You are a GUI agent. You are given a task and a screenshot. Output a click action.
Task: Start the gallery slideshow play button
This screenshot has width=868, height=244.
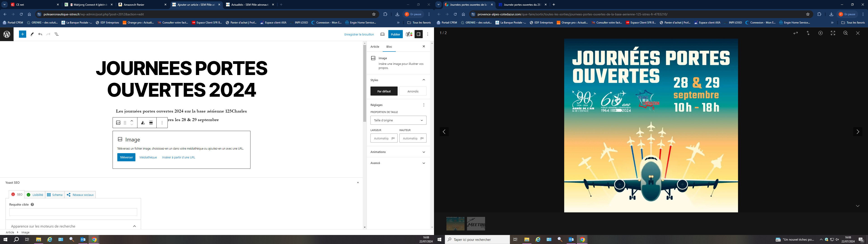(821, 33)
